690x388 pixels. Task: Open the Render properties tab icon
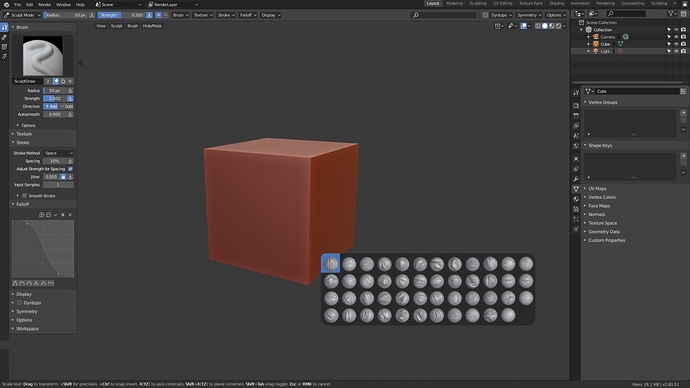tap(576, 106)
